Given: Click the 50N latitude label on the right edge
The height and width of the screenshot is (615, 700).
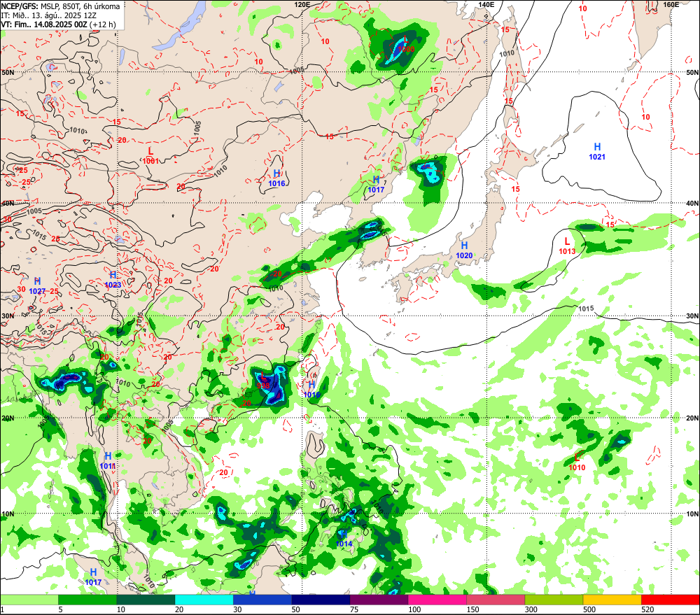Looking at the screenshot, I should tap(692, 72).
